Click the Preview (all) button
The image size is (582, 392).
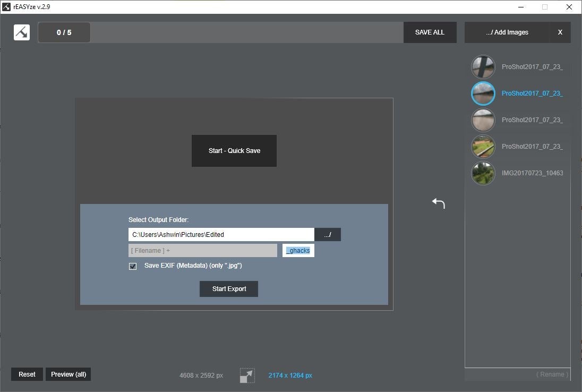[x=69, y=374]
